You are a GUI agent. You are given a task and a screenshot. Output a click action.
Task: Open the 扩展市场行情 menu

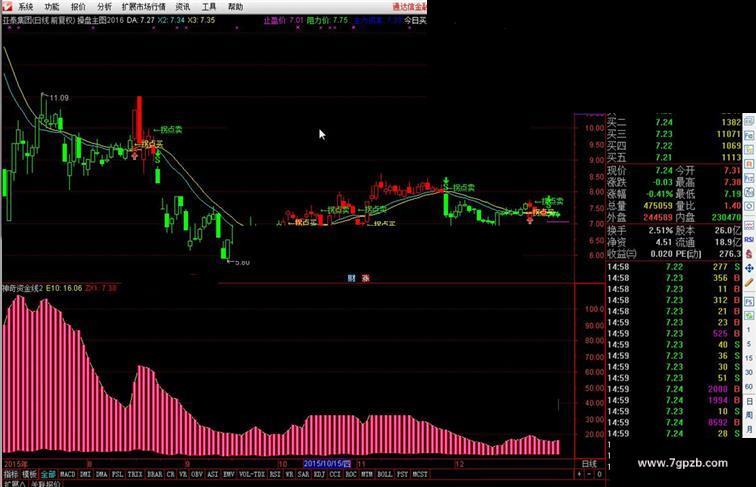tap(144, 7)
